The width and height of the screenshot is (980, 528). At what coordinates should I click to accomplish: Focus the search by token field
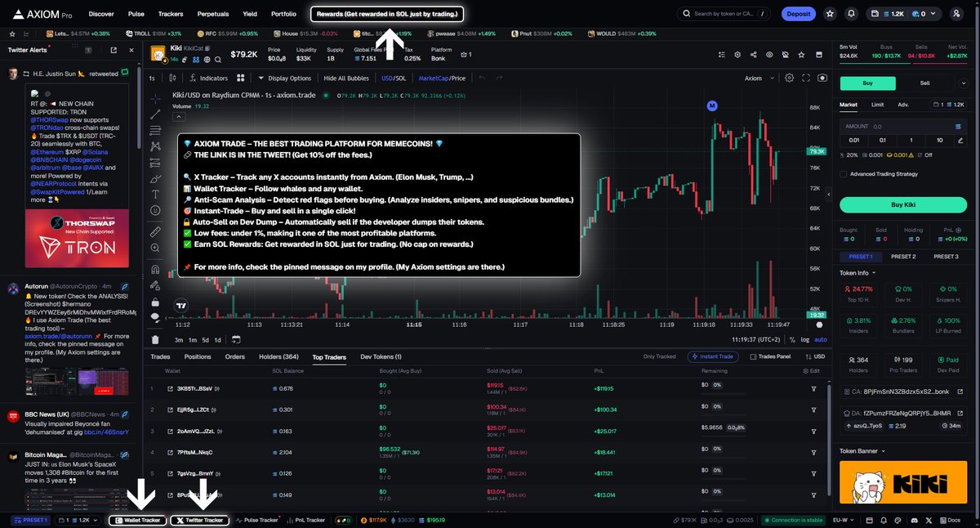click(x=723, y=14)
